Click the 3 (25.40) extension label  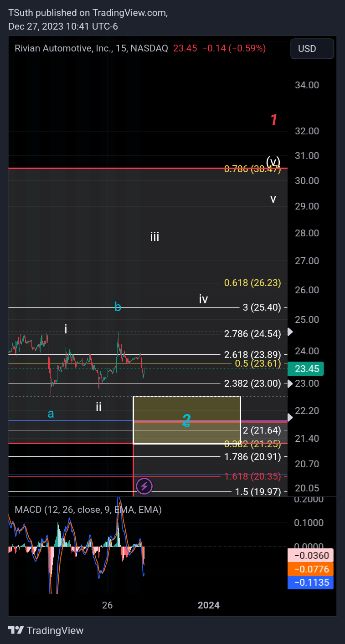262,307
